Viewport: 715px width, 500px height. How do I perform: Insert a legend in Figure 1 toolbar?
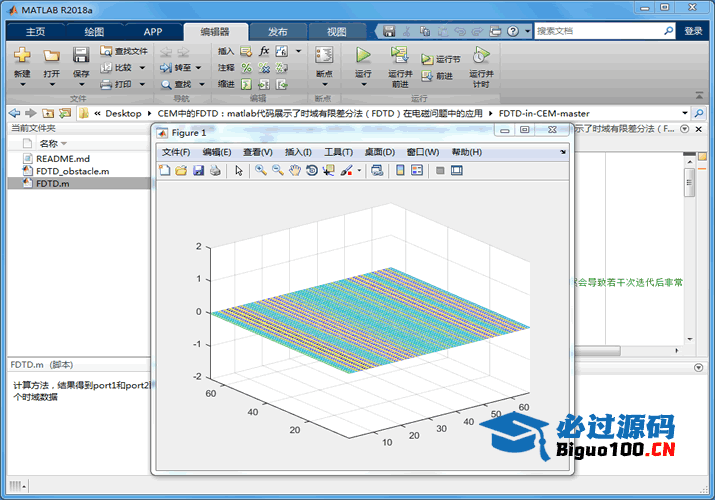coord(417,170)
